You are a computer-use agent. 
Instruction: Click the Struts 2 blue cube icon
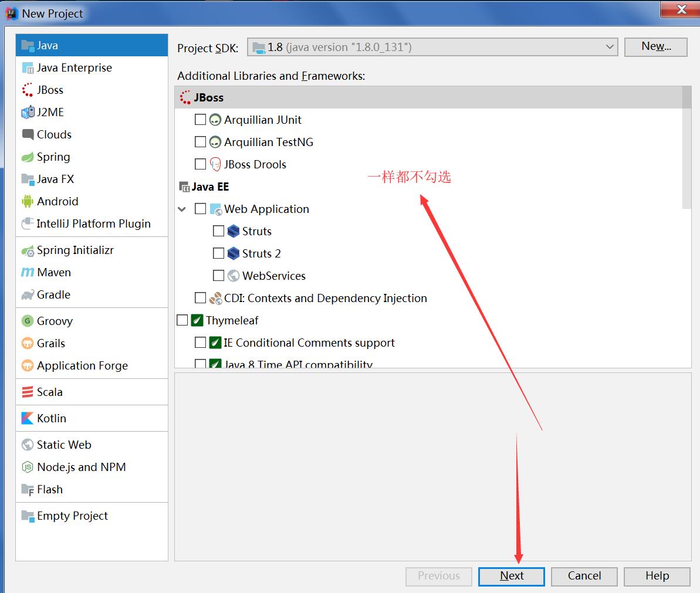coord(234,253)
